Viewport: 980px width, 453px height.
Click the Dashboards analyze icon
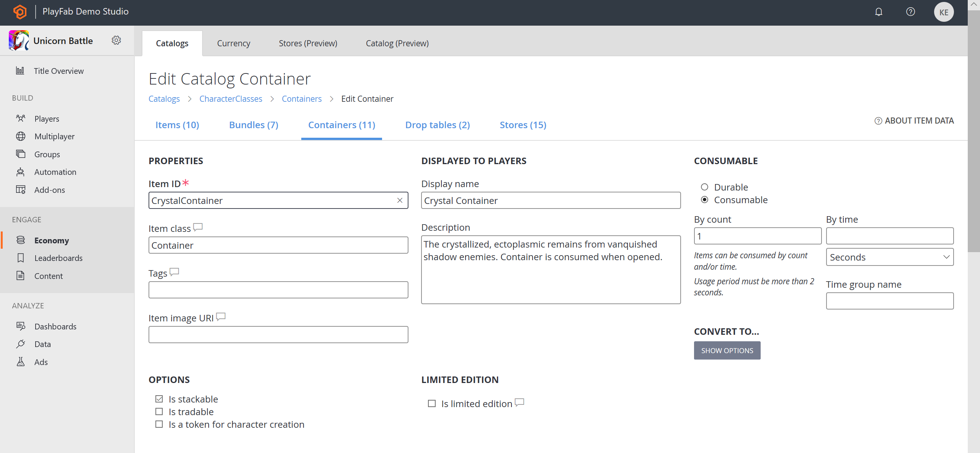21,326
